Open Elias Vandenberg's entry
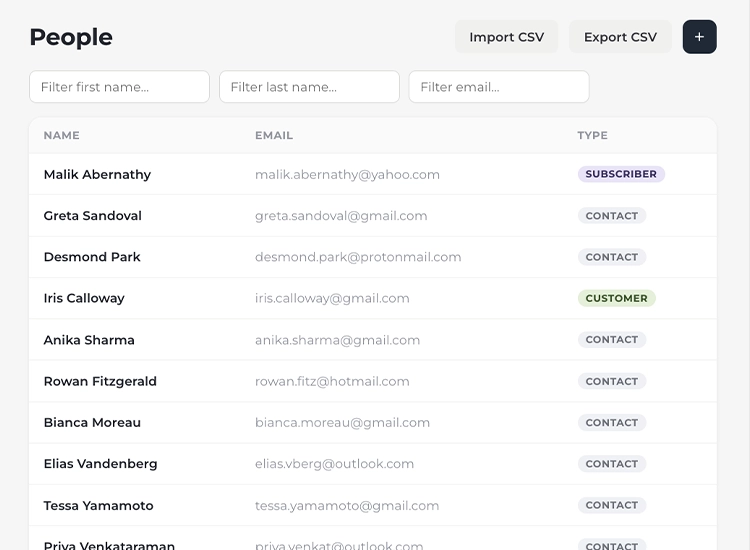This screenshot has height=550, width=750. pos(373,463)
